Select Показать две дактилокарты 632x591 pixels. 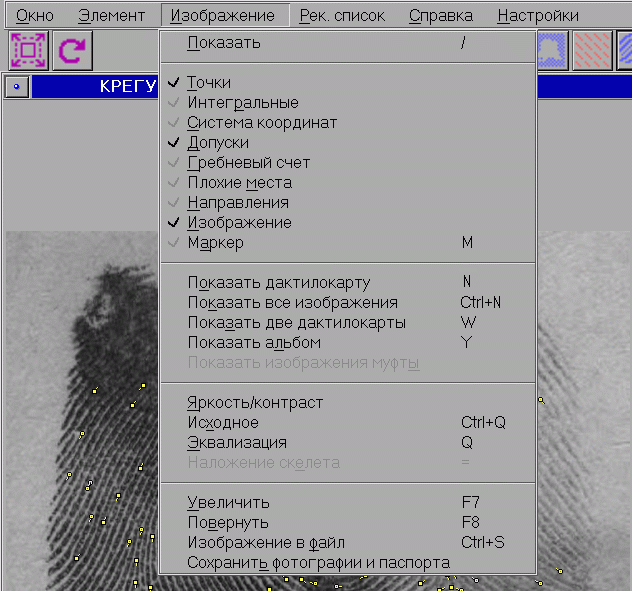coord(347,323)
